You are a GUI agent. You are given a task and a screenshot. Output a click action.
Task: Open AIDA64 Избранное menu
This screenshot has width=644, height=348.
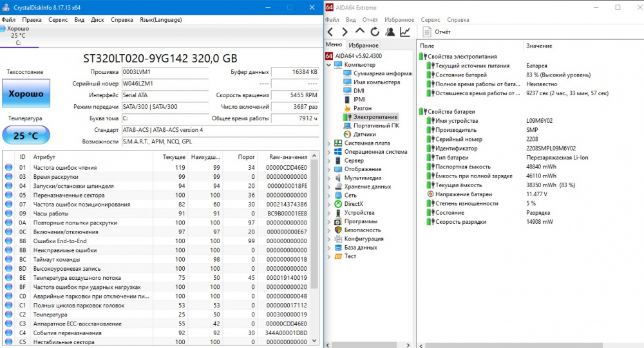click(399, 20)
